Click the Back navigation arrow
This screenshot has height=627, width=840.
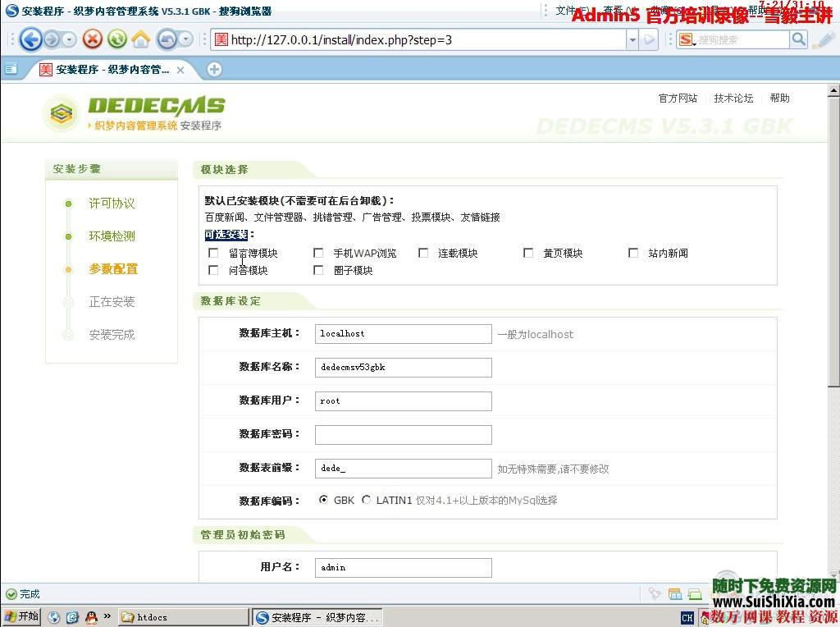(30, 39)
